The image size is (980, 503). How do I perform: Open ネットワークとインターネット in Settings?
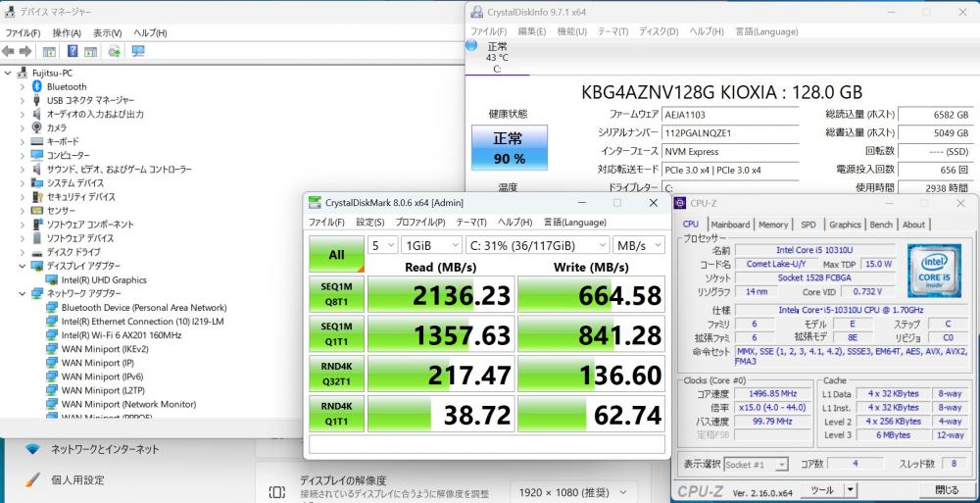point(105,448)
